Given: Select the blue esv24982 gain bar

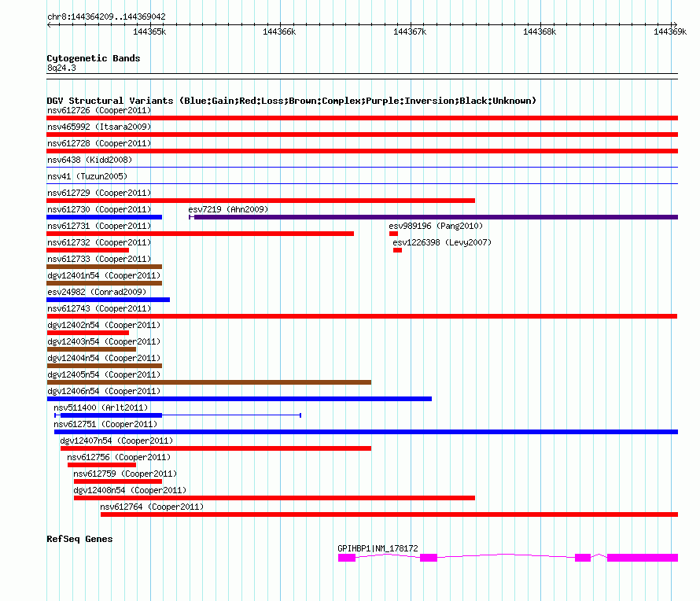Looking at the screenshot, I should pyautogui.click(x=108, y=300).
